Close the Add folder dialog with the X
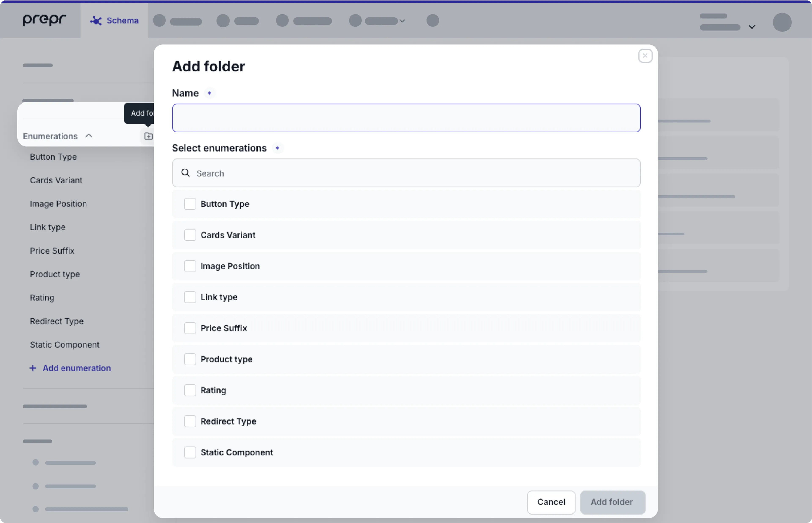The image size is (812, 523). coord(645,56)
